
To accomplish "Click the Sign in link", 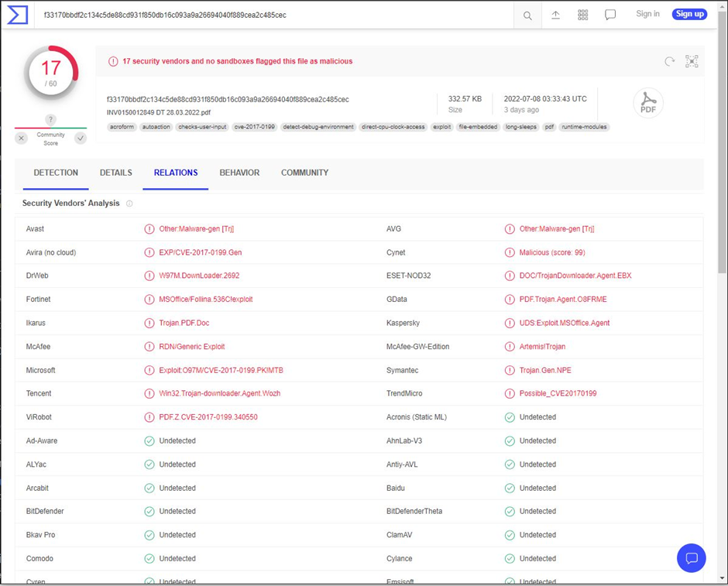I will [x=647, y=14].
